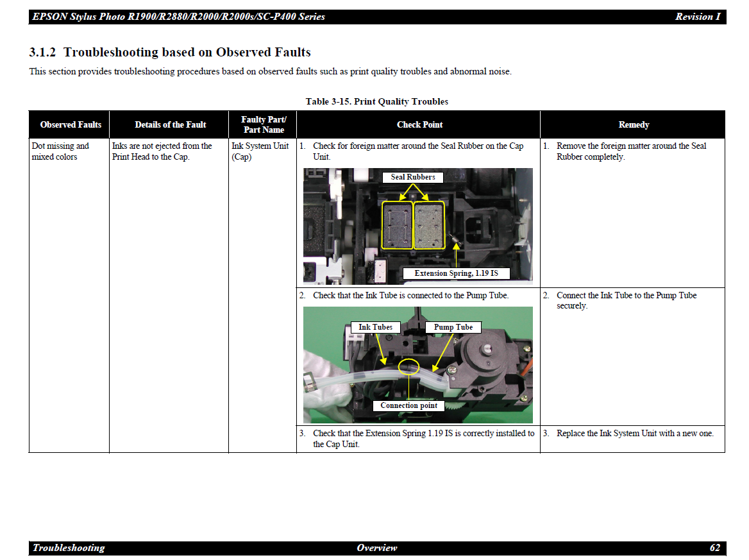
Task: Click the 'Ink Tubes' image label
Action: pyautogui.click(x=375, y=327)
